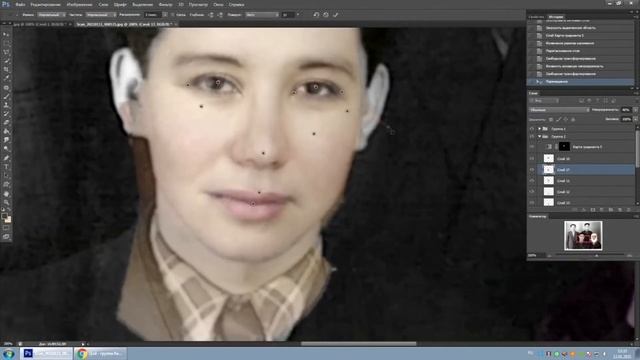Select the Карта градиента layer
The image size is (640, 360).
click(x=587, y=147)
